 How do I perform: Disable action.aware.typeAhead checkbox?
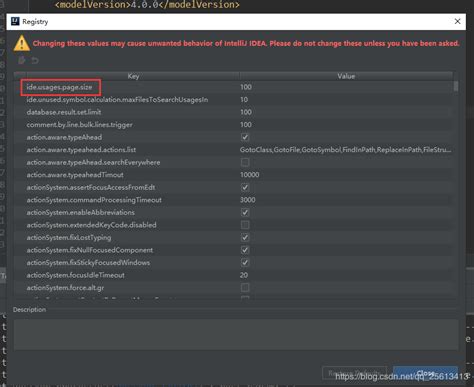click(245, 137)
